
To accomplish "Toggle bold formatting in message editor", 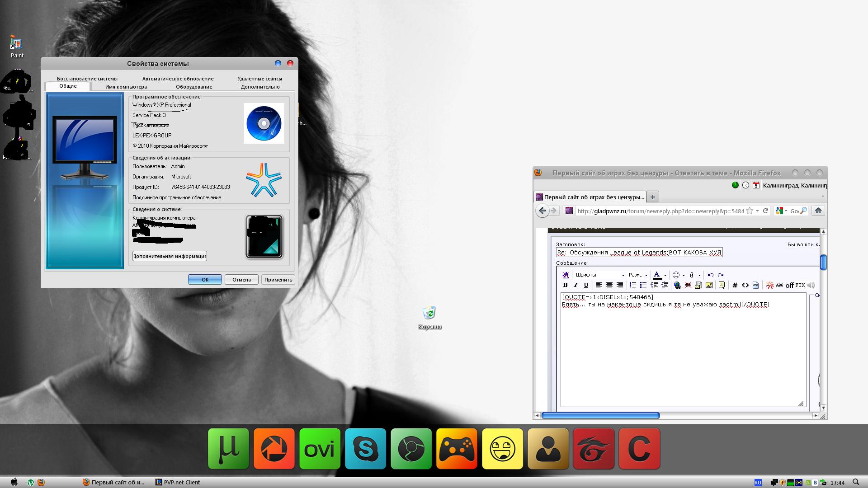I will pos(565,285).
